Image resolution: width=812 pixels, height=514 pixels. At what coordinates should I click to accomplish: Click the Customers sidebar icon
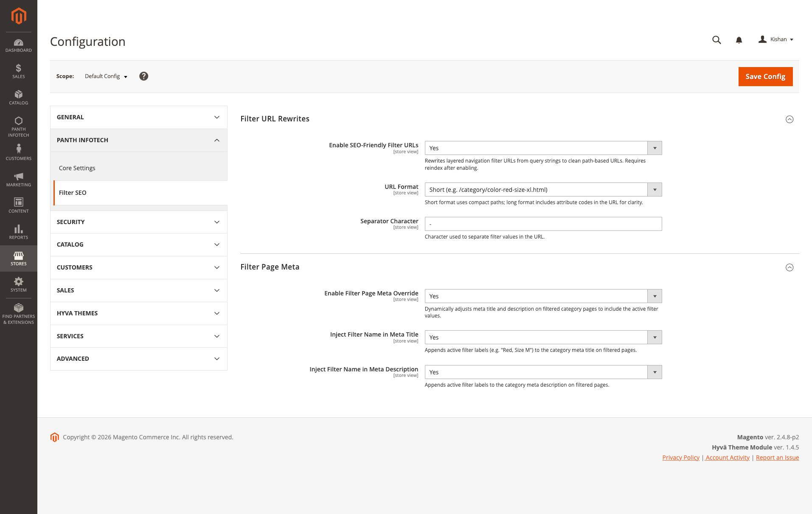[x=18, y=152]
